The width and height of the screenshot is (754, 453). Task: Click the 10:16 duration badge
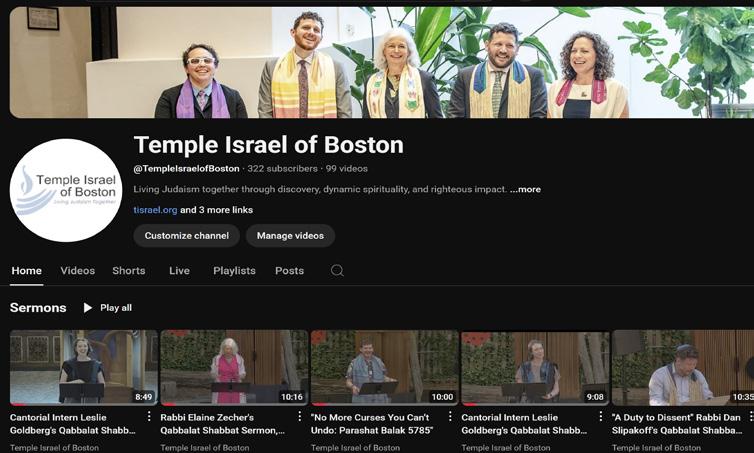(292, 397)
